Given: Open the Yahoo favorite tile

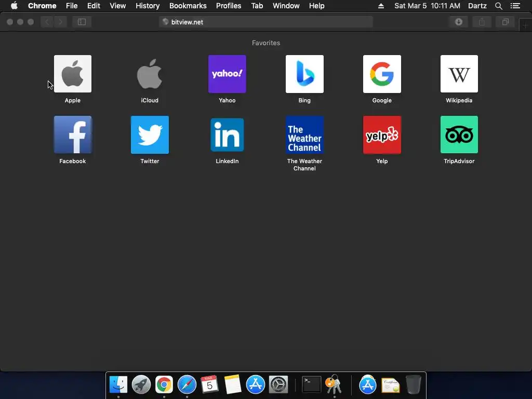Looking at the screenshot, I should point(227,74).
